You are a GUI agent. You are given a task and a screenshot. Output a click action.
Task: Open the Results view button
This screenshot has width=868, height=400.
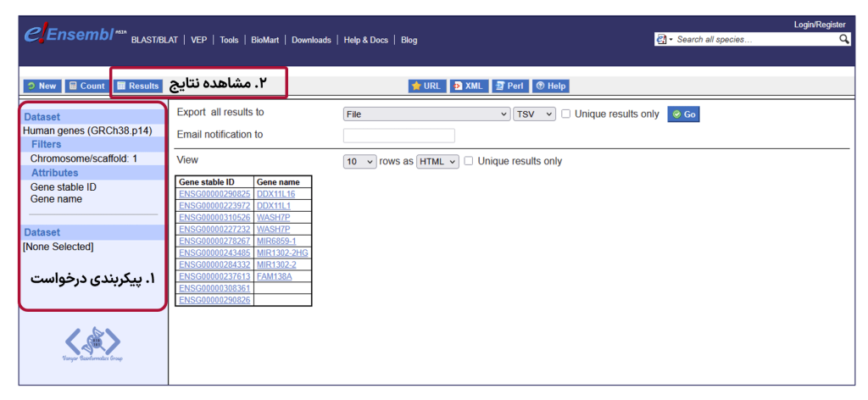[138, 86]
